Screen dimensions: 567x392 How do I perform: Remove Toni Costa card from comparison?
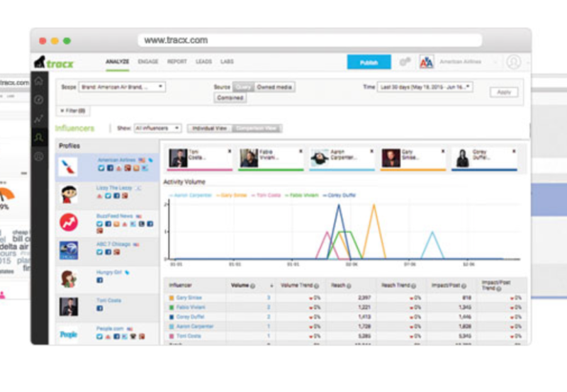[x=229, y=151]
